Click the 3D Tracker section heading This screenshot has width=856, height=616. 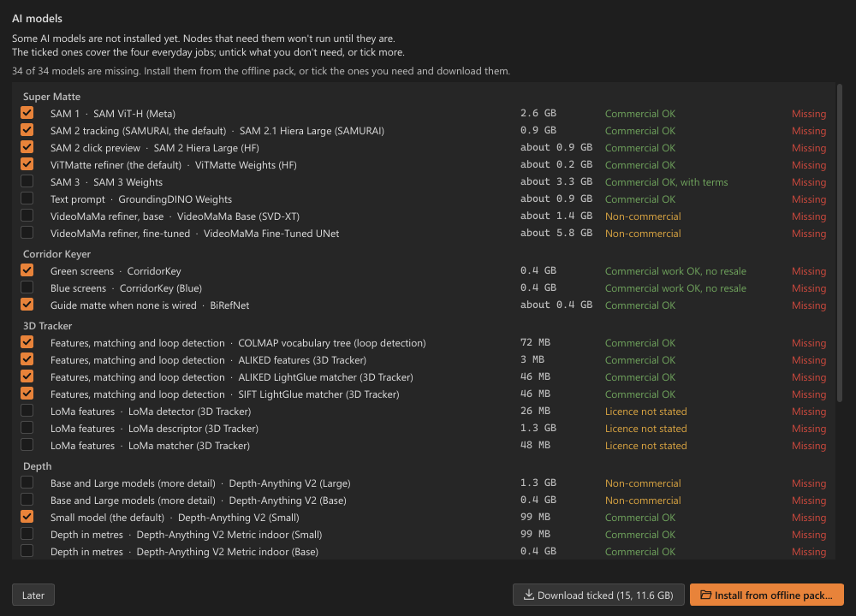tap(47, 326)
